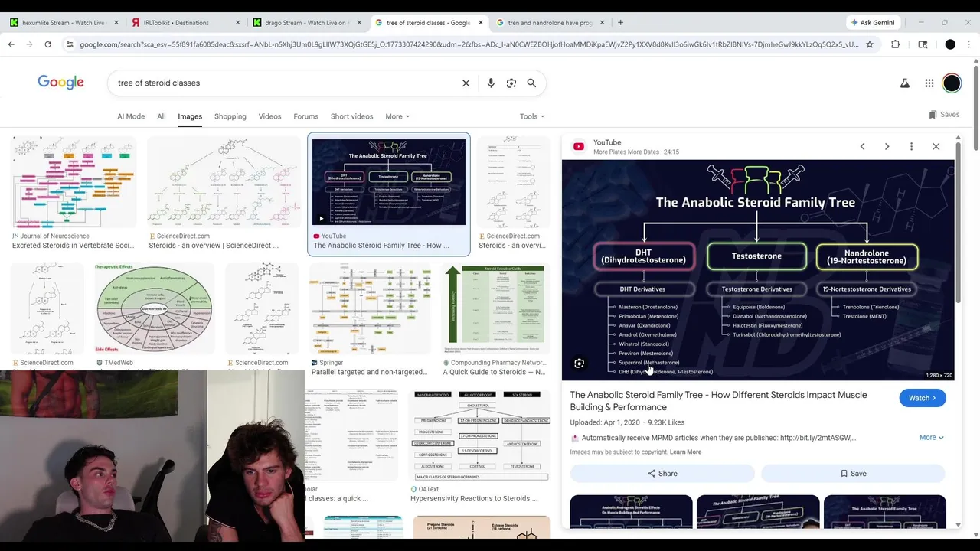Close the IRLToolkit Destinations tab
Viewport: 980px width, 551px height.
237,22
